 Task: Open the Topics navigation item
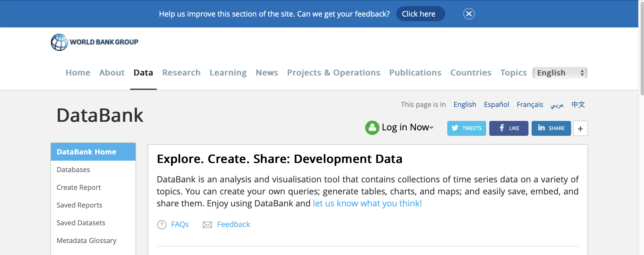pyautogui.click(x=513, y=73)
